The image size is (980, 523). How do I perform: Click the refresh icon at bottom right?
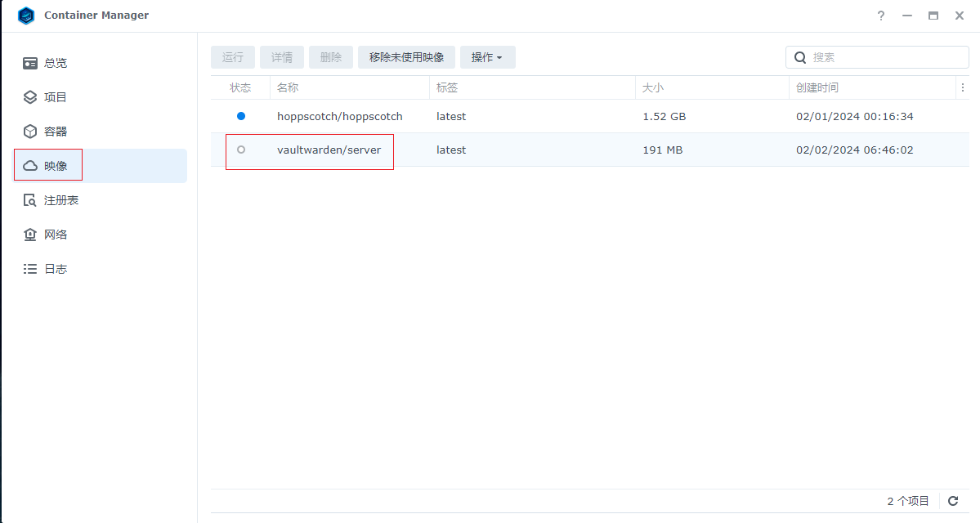click(x=953, y=500)
